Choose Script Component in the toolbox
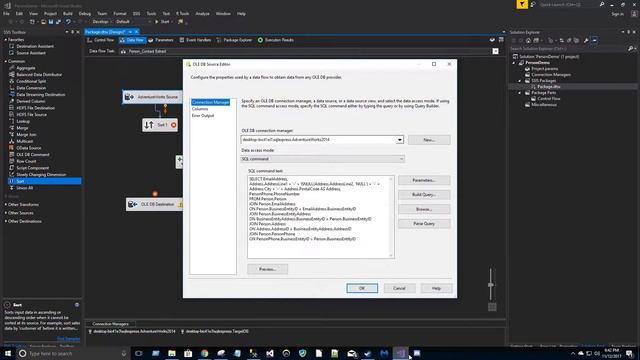 pyautogui.click(x=32, y=168)
